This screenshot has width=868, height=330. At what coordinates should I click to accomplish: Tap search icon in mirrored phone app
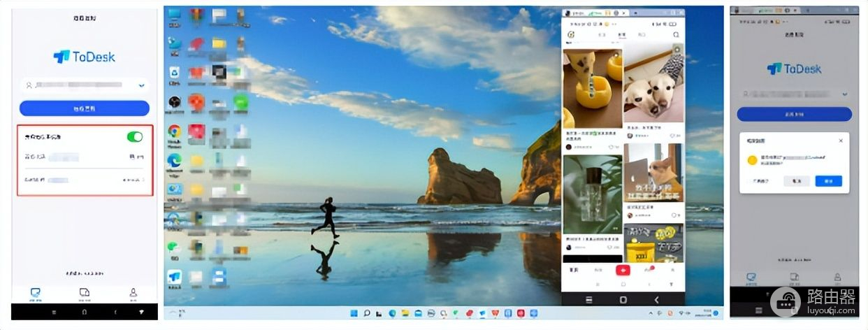coord(676,34)
